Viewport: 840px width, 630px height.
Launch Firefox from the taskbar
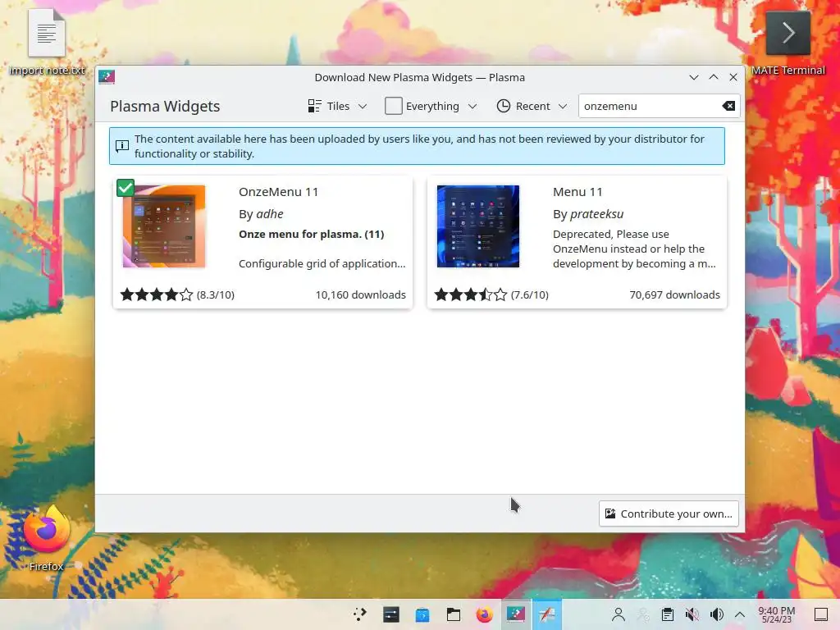click(x=484, y=614)
